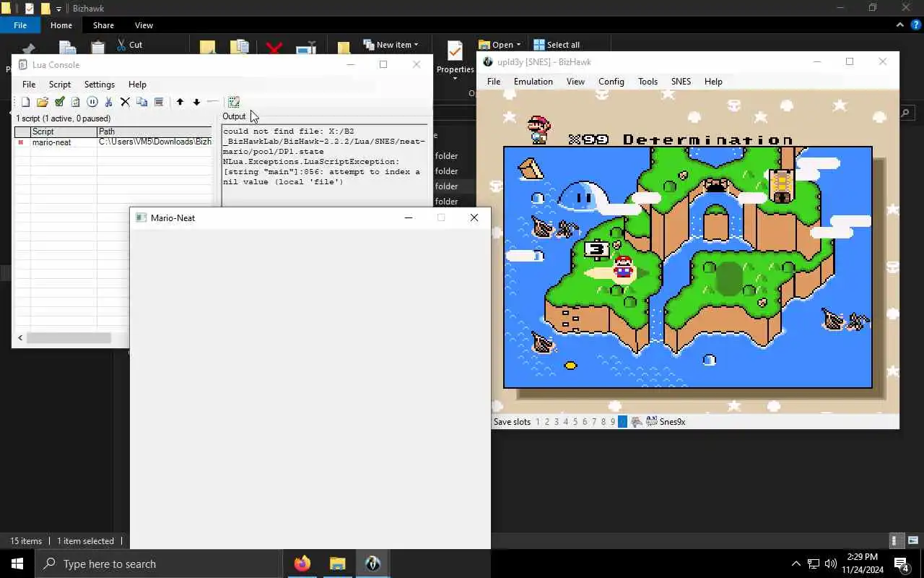
Task: Click the Properties checkmark icon in Explorer
Action: tap(455, 51)
